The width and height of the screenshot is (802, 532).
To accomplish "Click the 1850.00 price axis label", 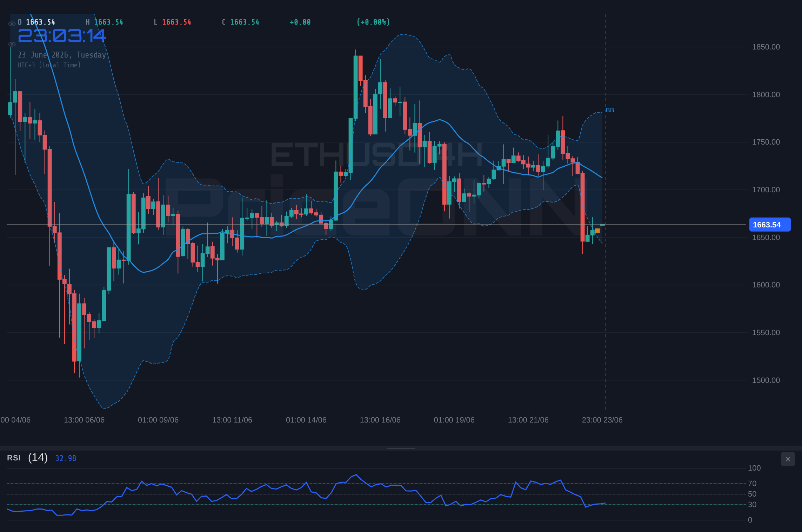I will coord(766,47).
